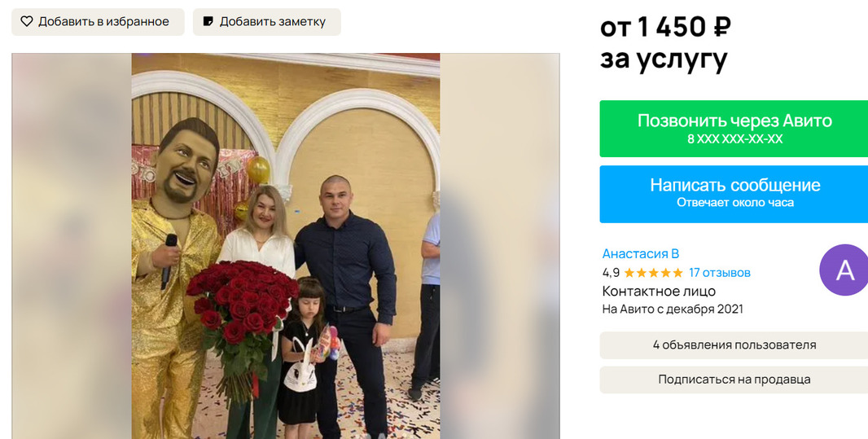Subscribe with Подписаться на продавца
This screenshot has width=868, height=439.
(734, 380)
